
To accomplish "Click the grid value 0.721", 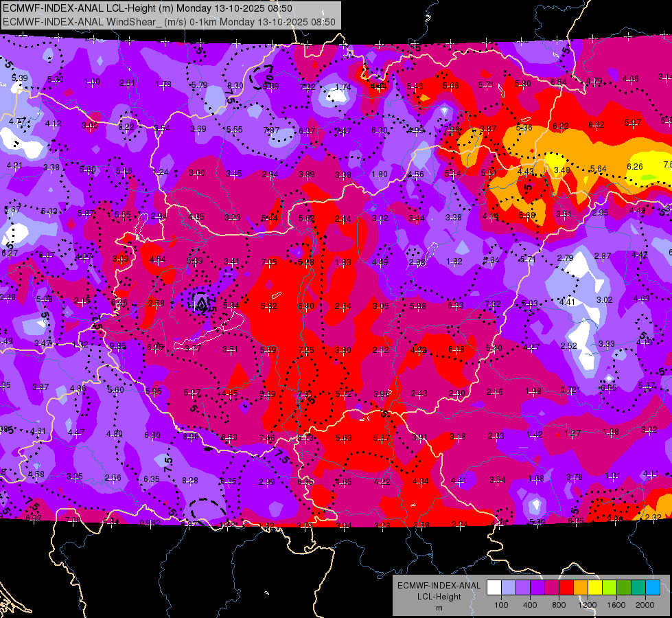I will pos(570,390).
